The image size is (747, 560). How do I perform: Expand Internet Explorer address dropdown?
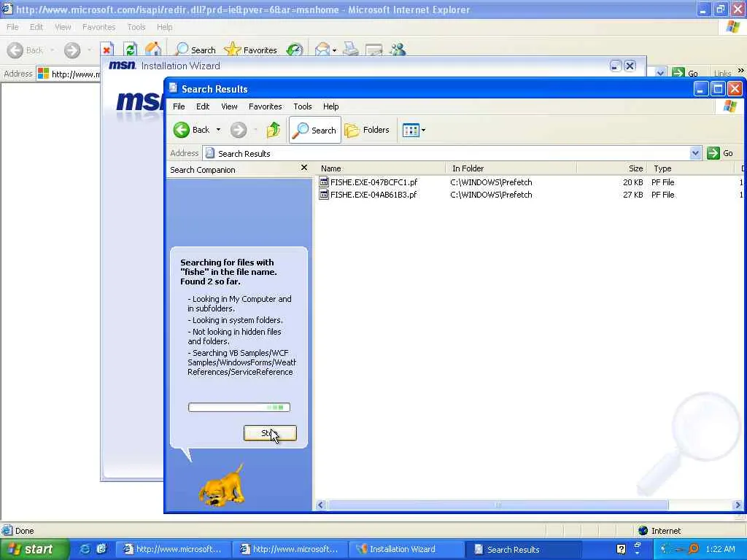click(660, 74)
